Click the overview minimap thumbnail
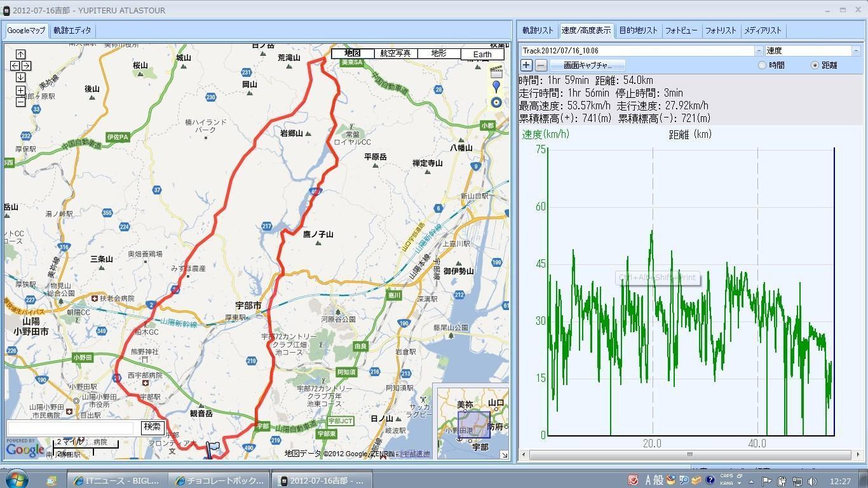 point(473,424)
